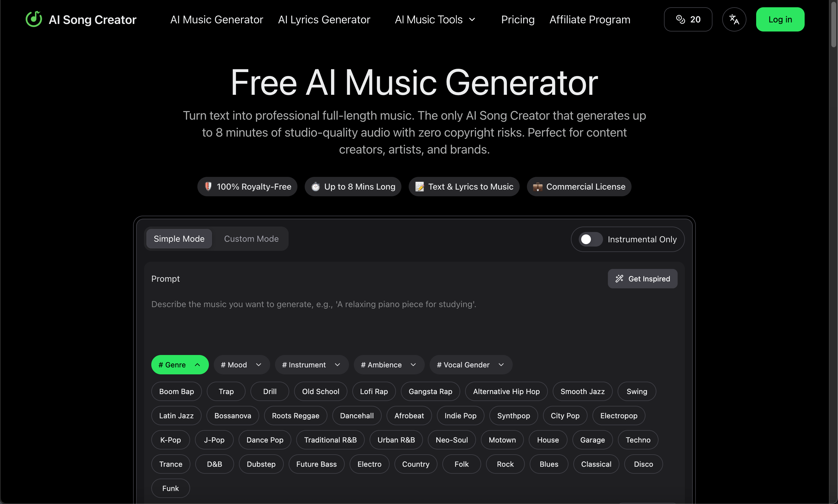Image resolution: width=838 pixels, height=504 pixels.
Task: Click the memo icon on Text & Lyrics badge
Action: [x=420, y=187]
